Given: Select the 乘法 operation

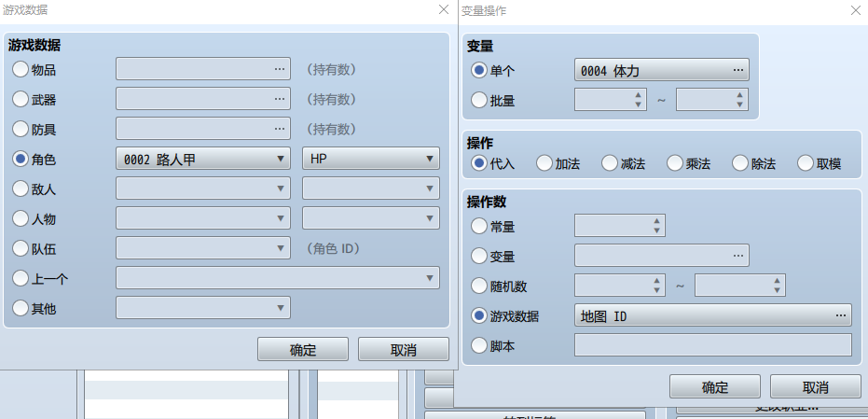Looking at the screenshot, I should coord(675,163).
